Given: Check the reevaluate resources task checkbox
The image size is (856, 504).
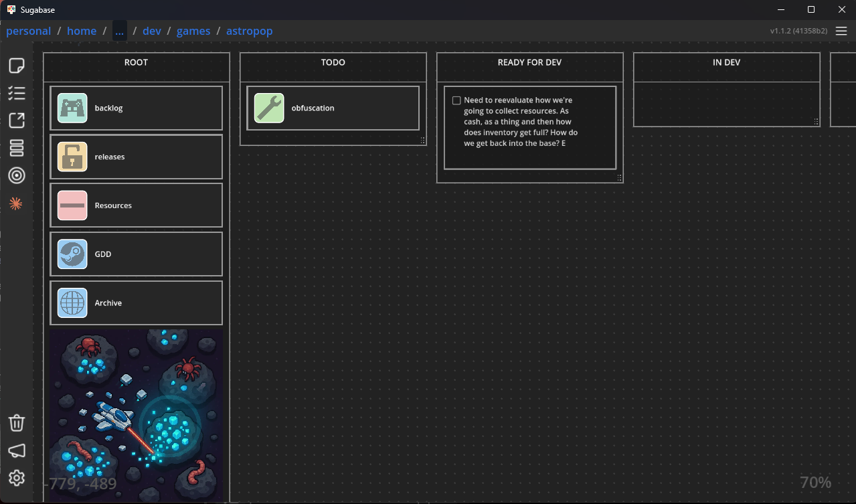Looking at the screenshot, I should tap(456, 100).
